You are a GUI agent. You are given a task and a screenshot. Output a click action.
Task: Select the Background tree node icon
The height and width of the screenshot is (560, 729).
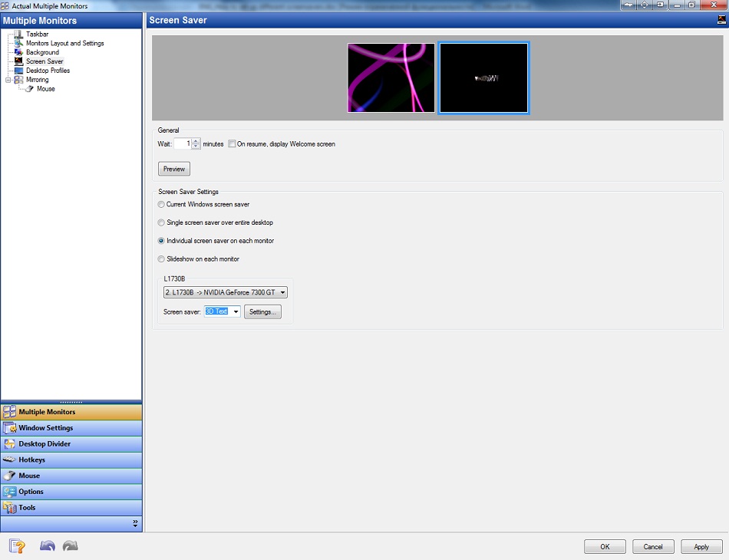pyautogui.click(x=18, y=52)
